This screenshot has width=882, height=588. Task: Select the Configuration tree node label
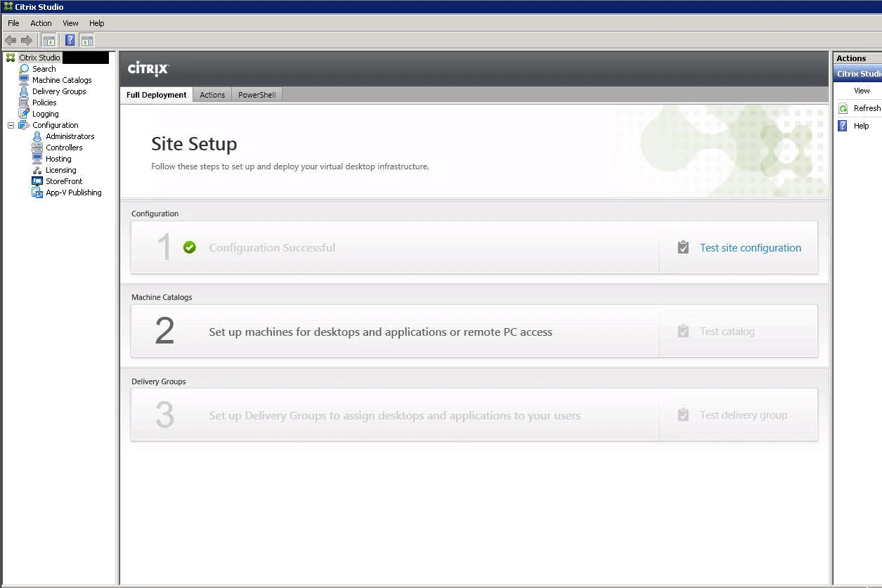(56, 125)
